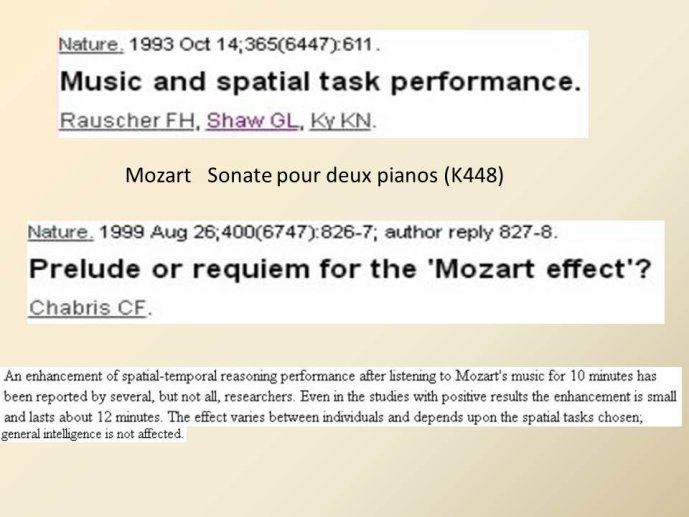689x517 pixels.
Task: Click the 1993 Oct 14 citation text
Action: [x=253, y=44]
